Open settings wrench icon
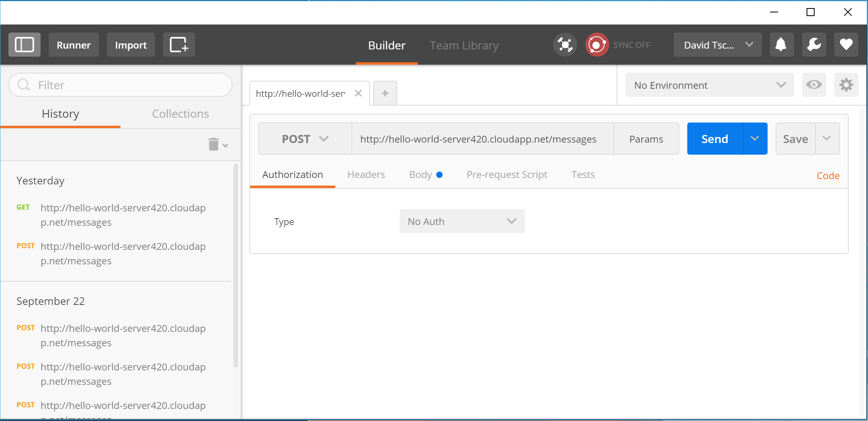 point(814,45)
